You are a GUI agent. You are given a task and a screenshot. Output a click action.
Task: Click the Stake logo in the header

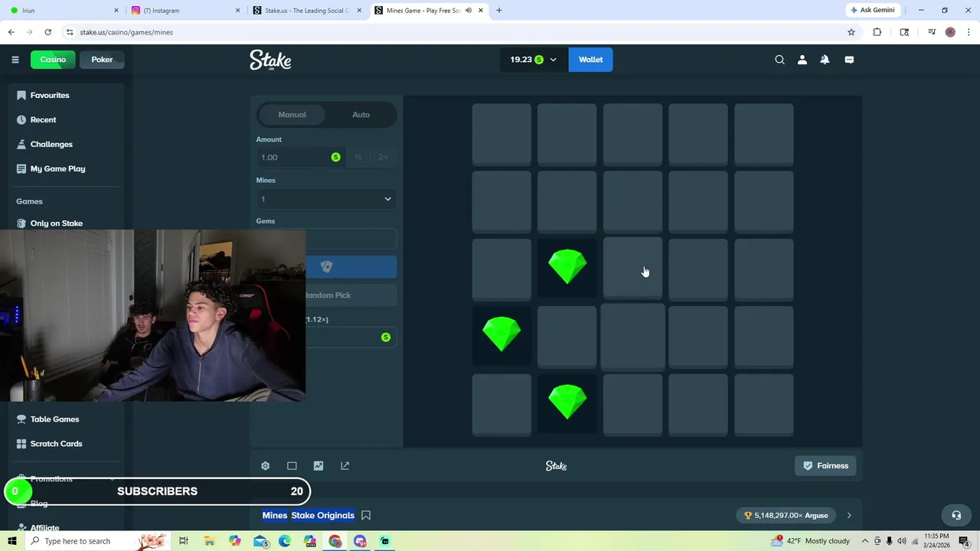click(x=270, y=60)
